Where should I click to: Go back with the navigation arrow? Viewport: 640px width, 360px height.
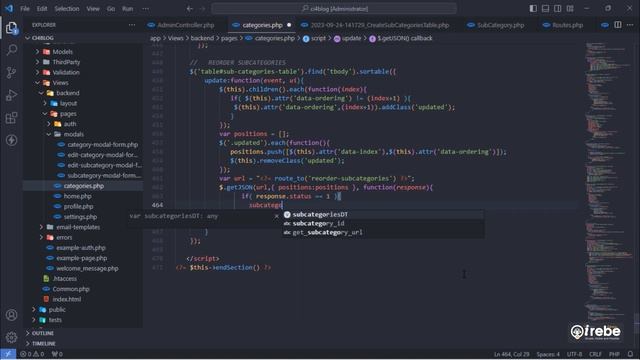pos(190,9)
